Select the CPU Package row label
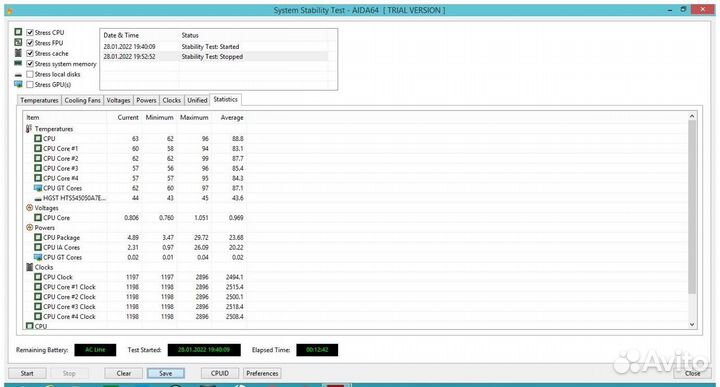Screen dimensions: 720x387 (62, 237)
